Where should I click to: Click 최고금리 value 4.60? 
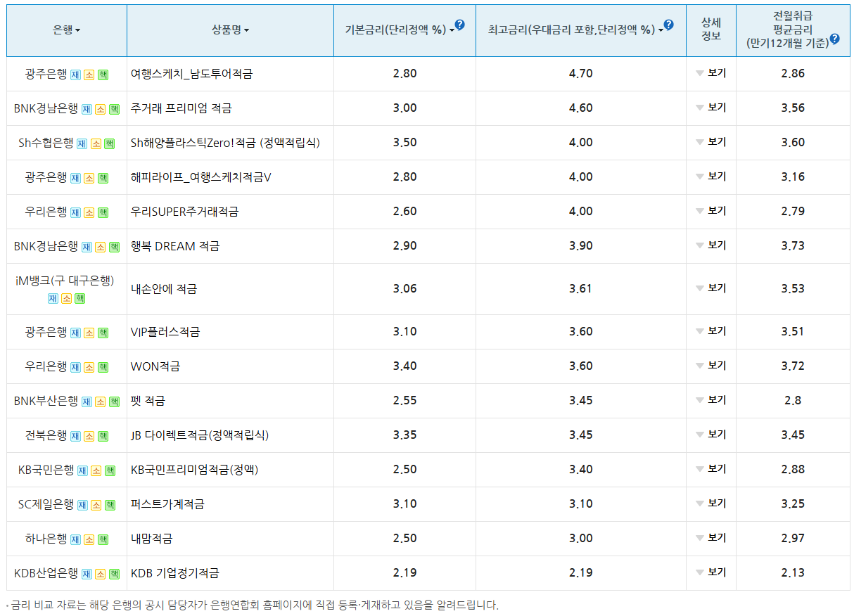click(581, 108)
